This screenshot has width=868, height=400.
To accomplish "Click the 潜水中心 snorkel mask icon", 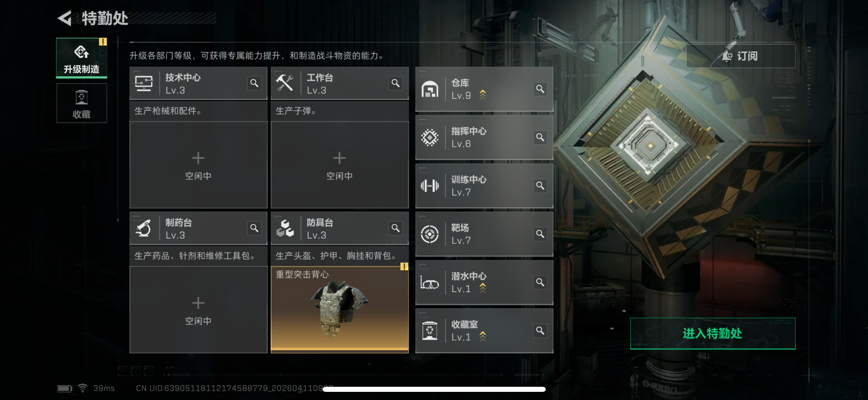I will (x=430, y=283).
